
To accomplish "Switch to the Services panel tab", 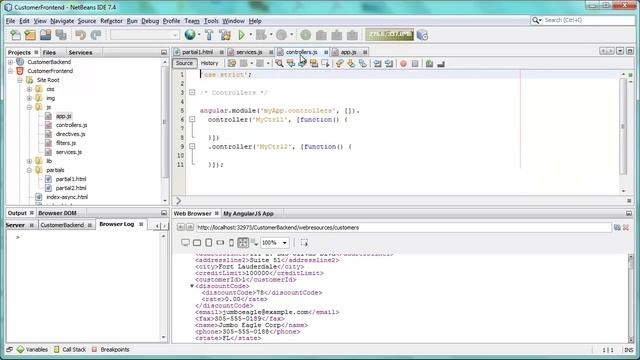I will click(80, 52).
